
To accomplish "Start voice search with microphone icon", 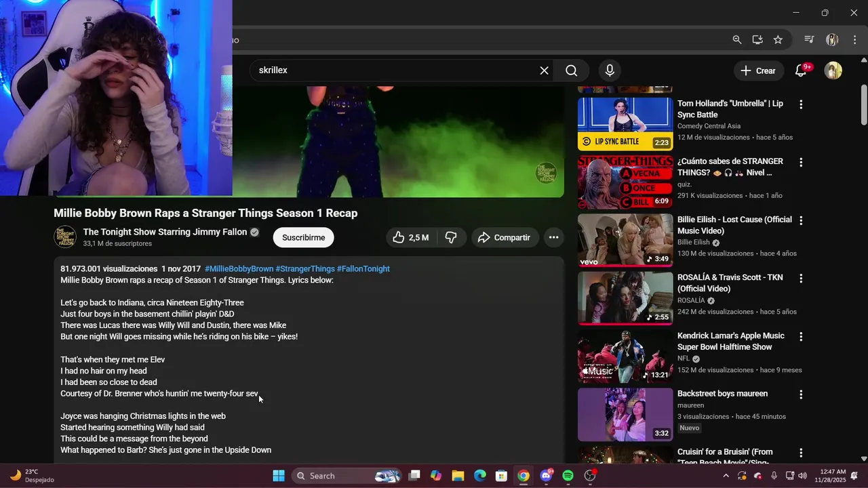I will [x=610, y=70].
